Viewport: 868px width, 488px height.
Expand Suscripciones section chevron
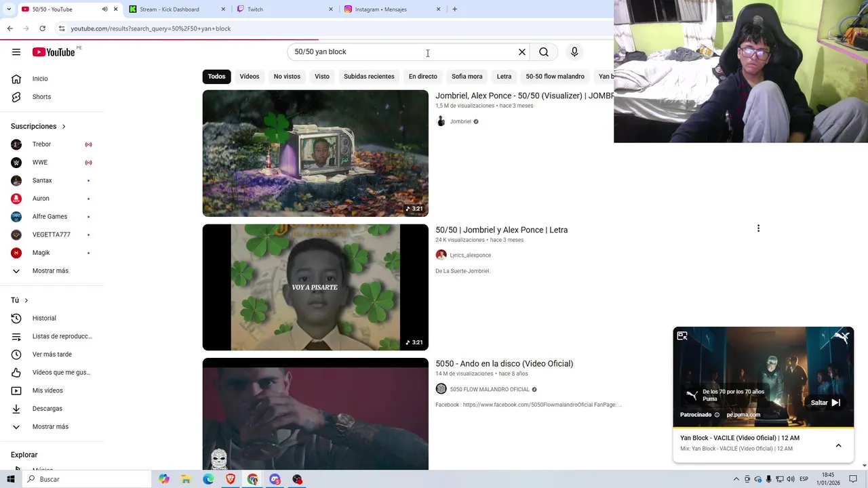click(x=64, y=127)
